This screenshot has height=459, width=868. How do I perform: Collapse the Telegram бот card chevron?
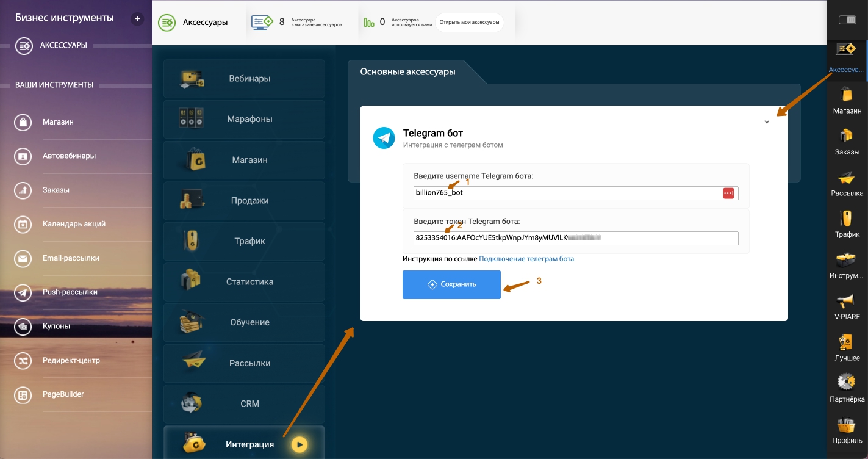(x=767, y=121)
